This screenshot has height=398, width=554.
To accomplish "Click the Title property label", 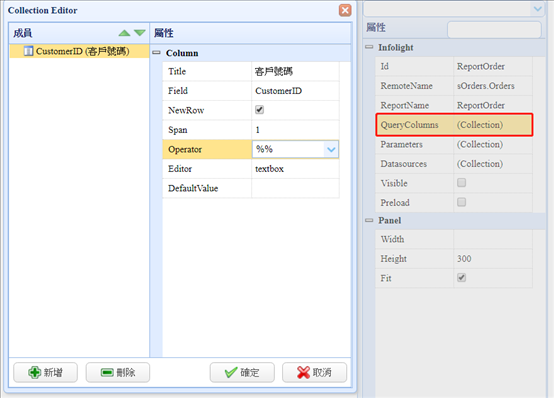I will tap(177, 71).
